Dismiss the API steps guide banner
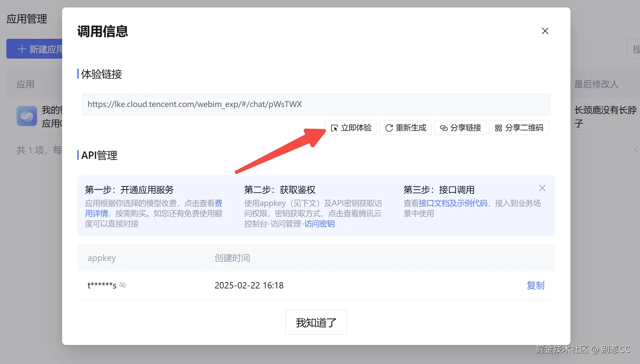 [x=542, y=188]
